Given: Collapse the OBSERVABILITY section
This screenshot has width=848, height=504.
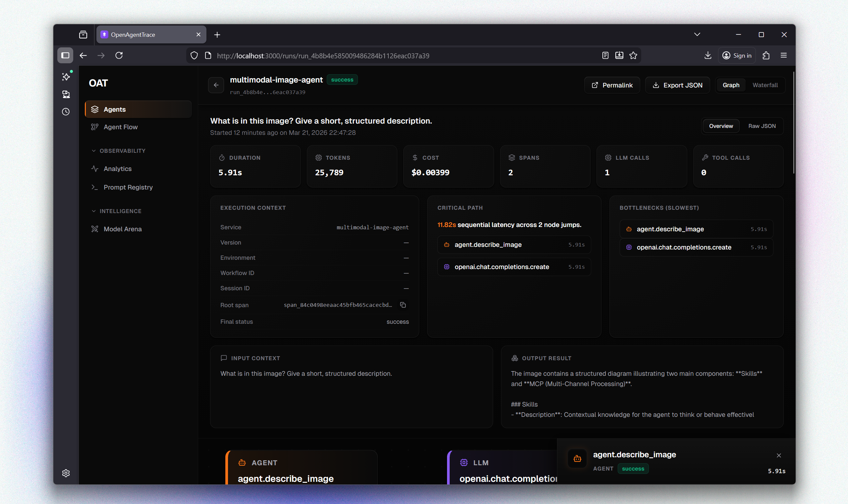Looking at the screenshot, I should pyautogui.click(x=94, y=150).
